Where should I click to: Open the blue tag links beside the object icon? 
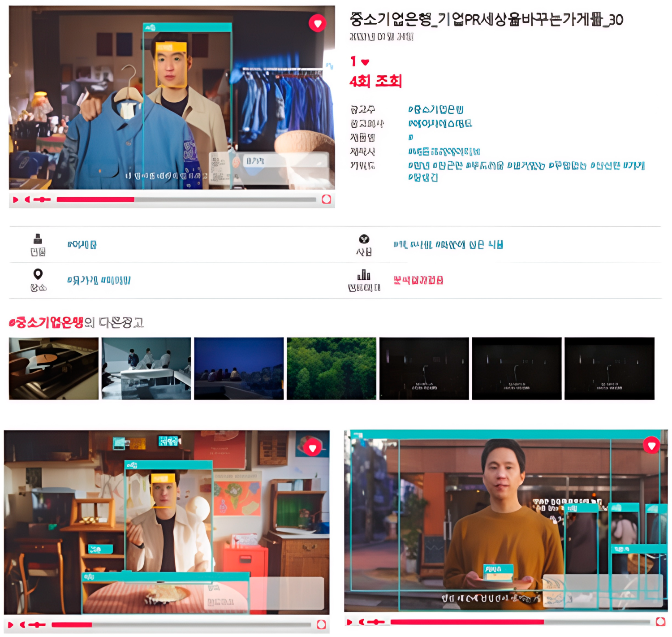[x=448, y=245]
